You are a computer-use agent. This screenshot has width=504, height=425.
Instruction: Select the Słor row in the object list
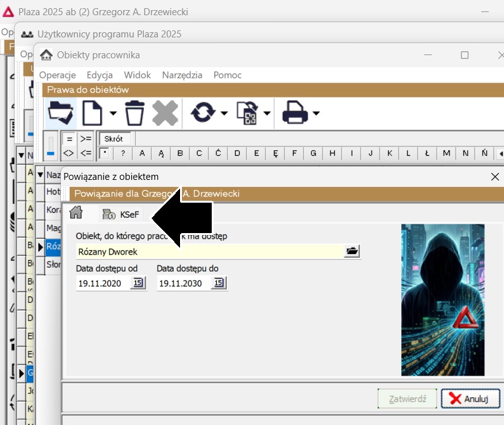(x=53, y=264)
